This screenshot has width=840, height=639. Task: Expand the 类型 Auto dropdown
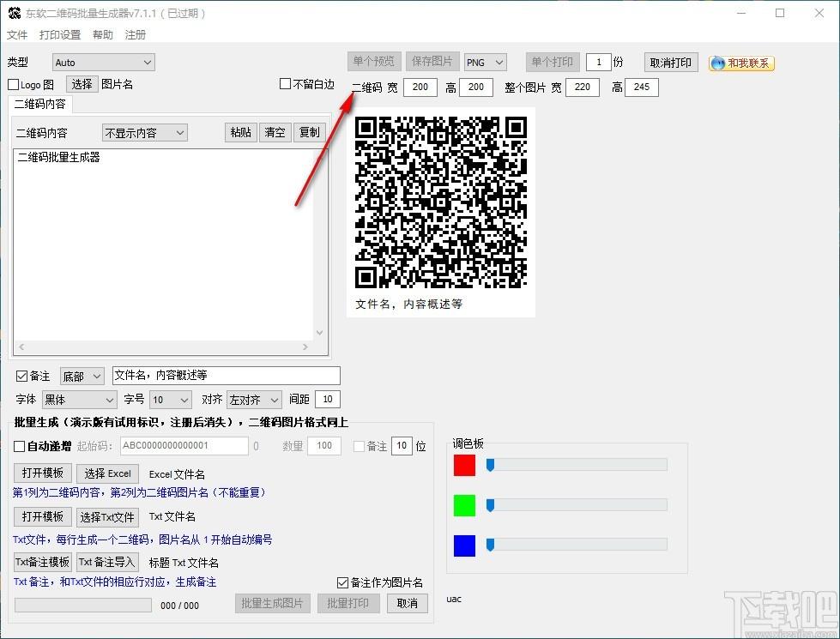click(x=104, y=63)
